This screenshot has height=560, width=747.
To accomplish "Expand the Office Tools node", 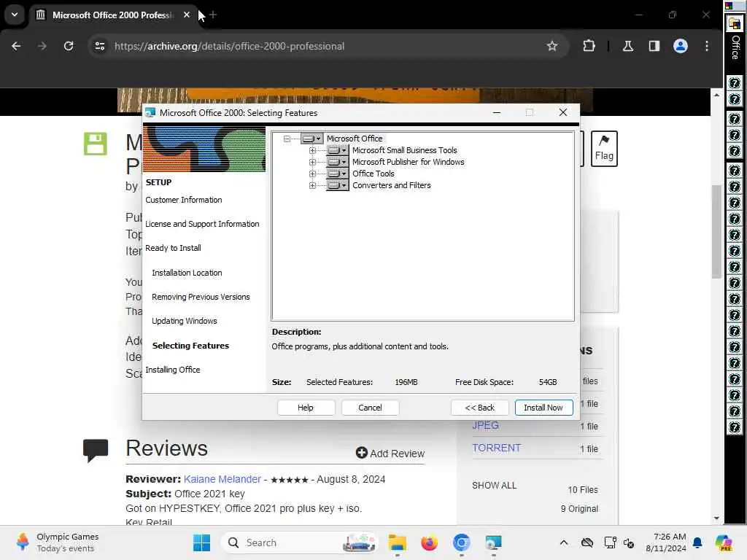I will click(x=312, y=174).
